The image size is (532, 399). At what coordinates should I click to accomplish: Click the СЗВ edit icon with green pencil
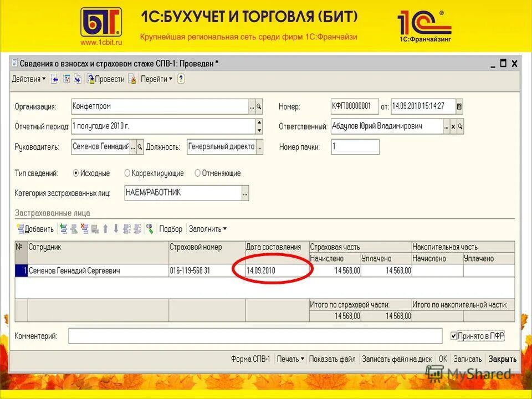149,229
